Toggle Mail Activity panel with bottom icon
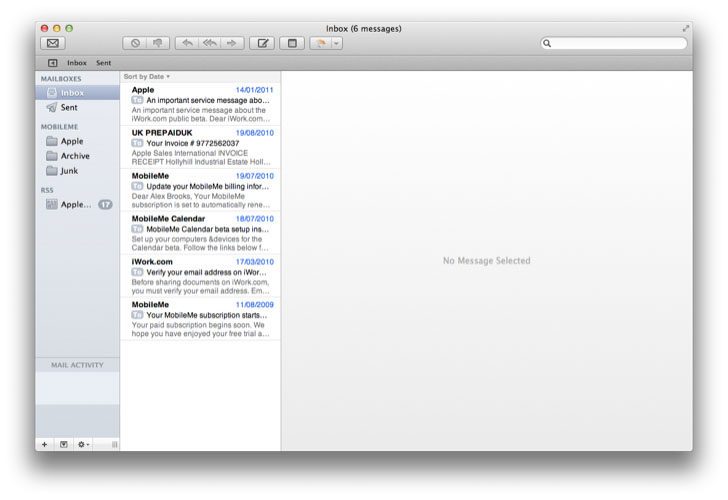728x500 pixels. [x=64, y=444]
